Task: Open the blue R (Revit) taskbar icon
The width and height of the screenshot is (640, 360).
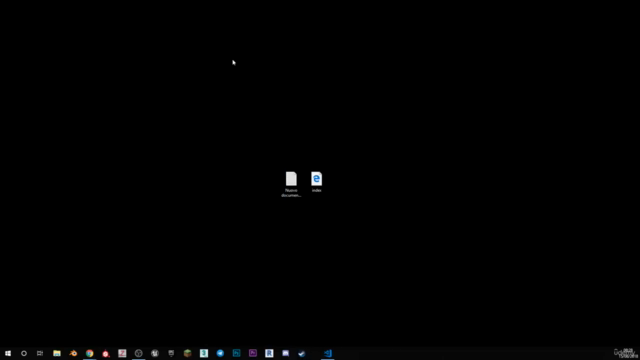Action: coord(269,353)
